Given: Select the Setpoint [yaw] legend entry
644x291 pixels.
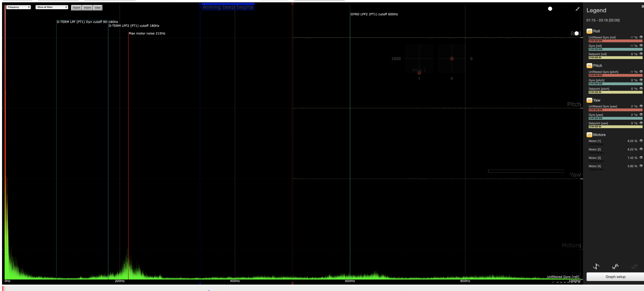Looking at the screenshot, I should [x=598, y=123].
